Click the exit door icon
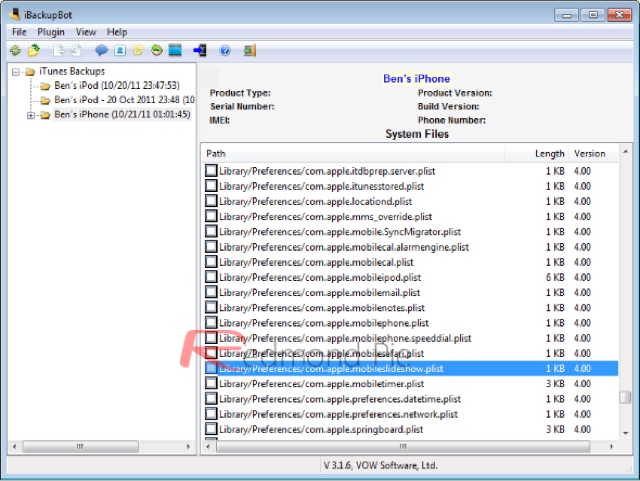This screenshot has width=640, height=481. point(250,51)
